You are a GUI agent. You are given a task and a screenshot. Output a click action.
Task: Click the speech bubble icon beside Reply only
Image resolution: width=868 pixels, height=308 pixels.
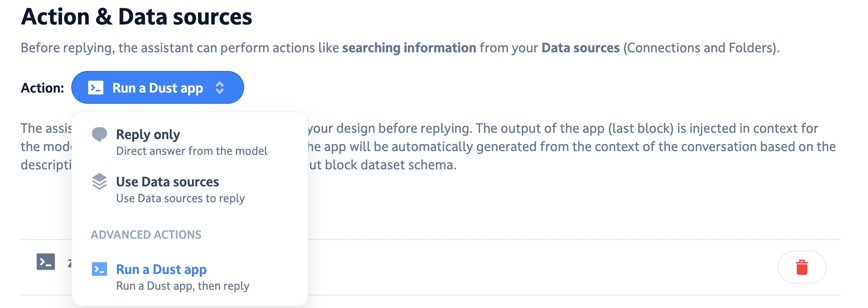[x=99, y=135]
